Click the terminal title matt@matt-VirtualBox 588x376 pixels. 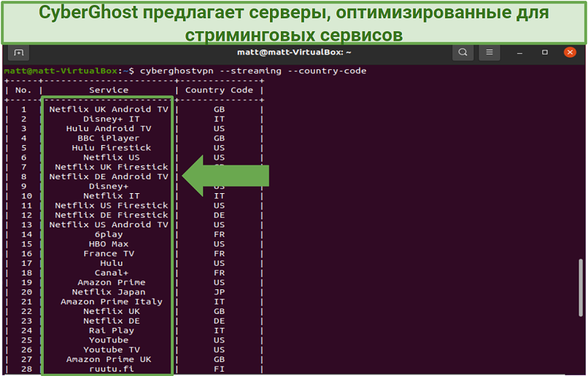(x=294, y=52)
